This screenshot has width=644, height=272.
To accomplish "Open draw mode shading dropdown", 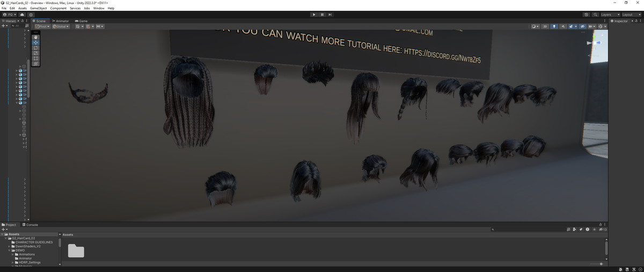I will coord(535,26).
